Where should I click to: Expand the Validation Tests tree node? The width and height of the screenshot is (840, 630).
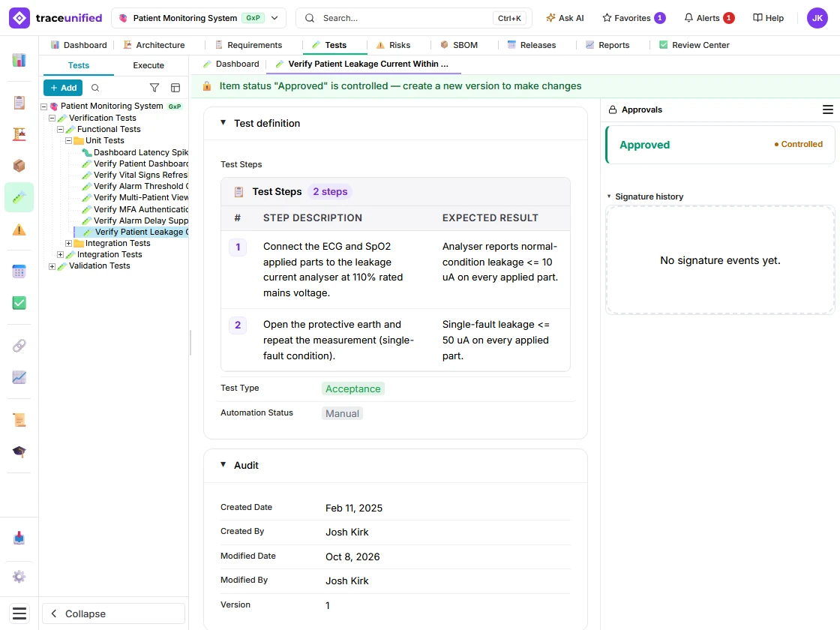click(52, 266)
